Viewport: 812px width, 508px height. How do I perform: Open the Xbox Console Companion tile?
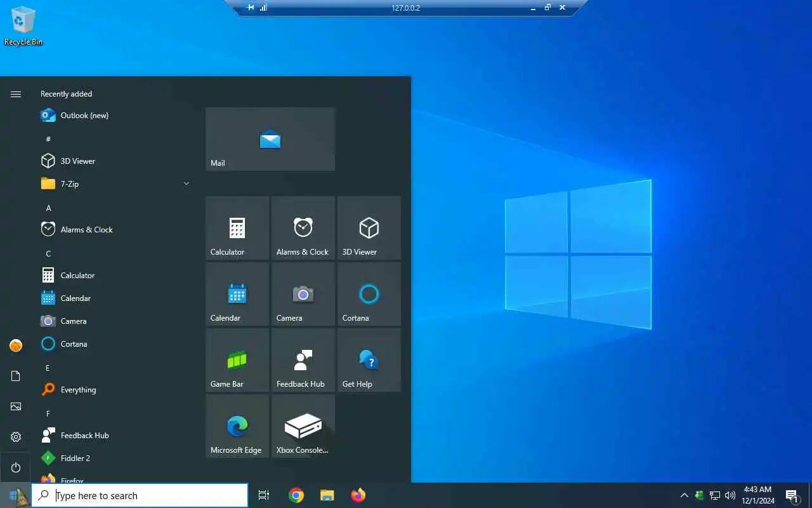tap(303, 426)
